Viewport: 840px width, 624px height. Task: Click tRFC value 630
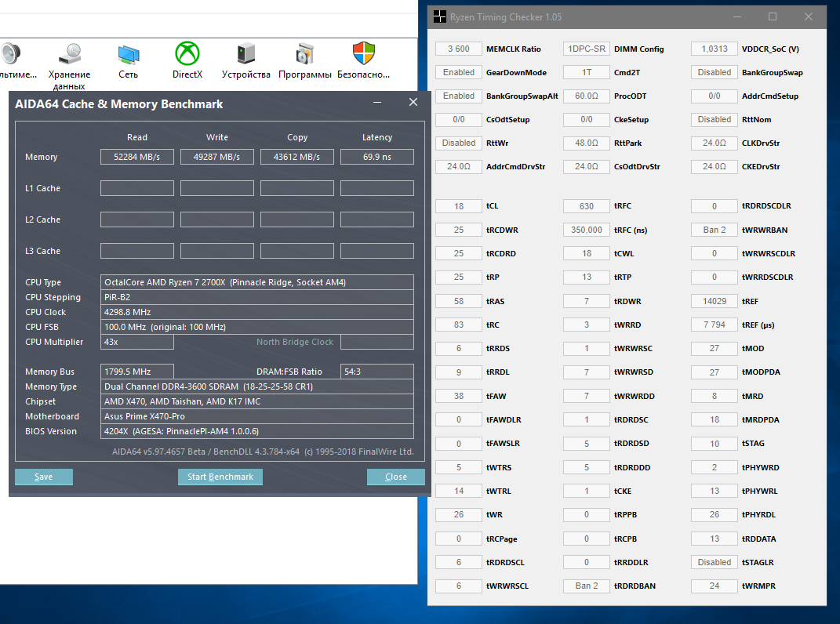[587, 206]
